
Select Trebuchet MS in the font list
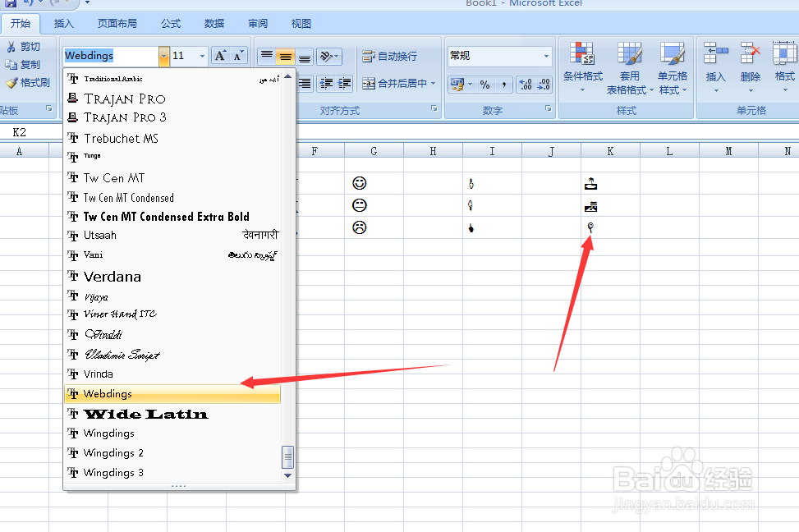tap(172, 138)
